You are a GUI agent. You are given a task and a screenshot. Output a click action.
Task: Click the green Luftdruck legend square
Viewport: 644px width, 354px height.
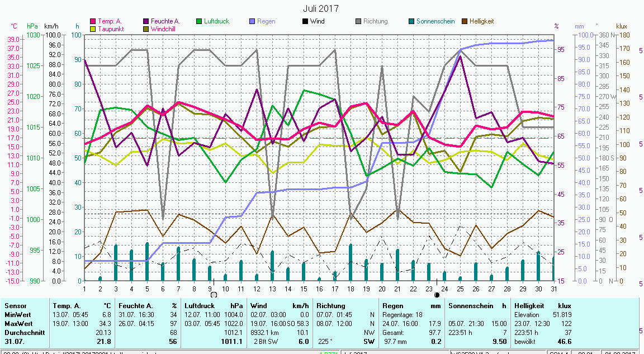coord(199,21)
